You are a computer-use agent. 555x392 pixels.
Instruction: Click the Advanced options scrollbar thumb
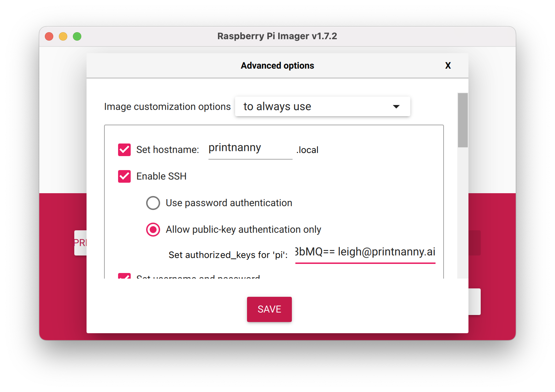[x=463, y=120]
